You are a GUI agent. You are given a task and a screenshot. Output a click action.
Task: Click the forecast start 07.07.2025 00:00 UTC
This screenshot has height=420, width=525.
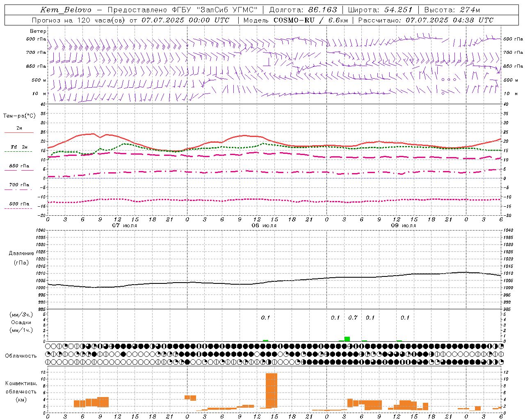185,20
